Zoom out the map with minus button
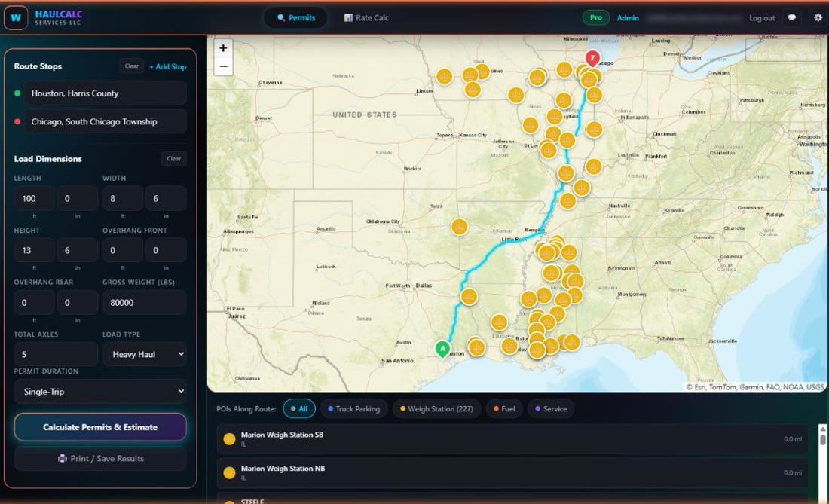829x504 pixels. (223, 66)
